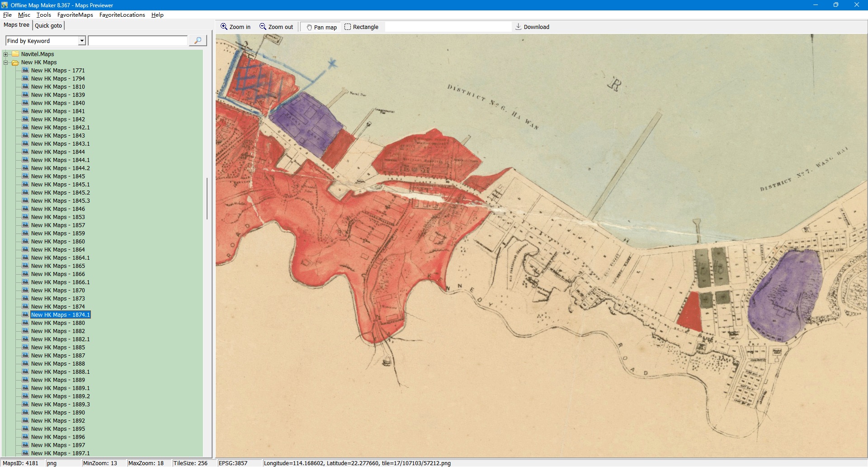The image size is (868, 467).
Task: Open the Tools menu
Action: 43,15
